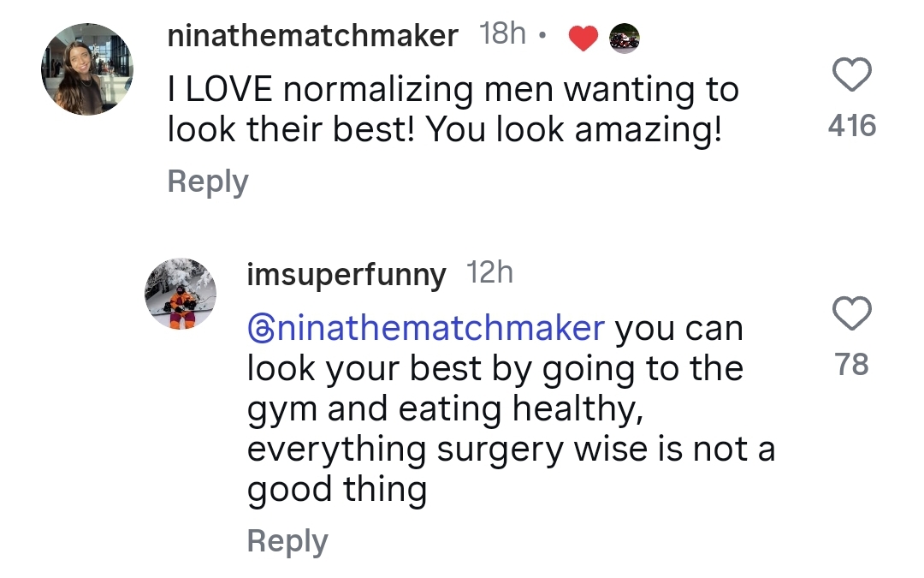
Task: Open the ninathematchmaker username link
Action: click(x=312, y=36)
